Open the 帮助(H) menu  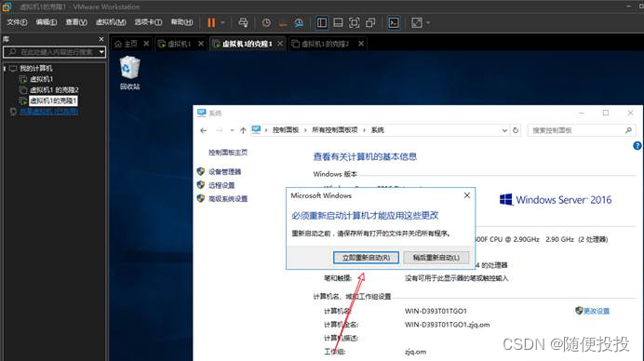(182, 22)
